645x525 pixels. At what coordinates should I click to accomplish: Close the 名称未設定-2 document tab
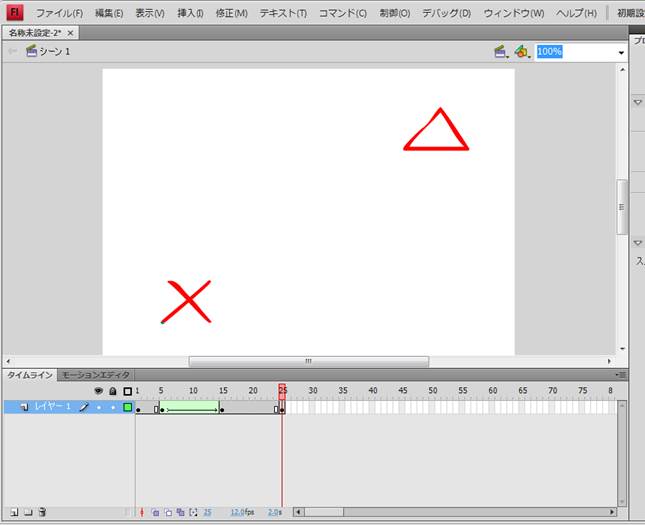click(70, 33)
